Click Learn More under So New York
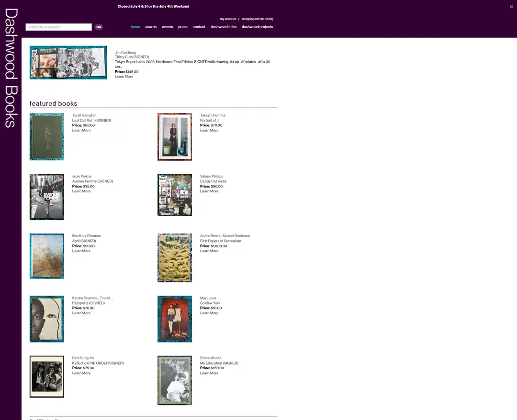 [209, 313]
